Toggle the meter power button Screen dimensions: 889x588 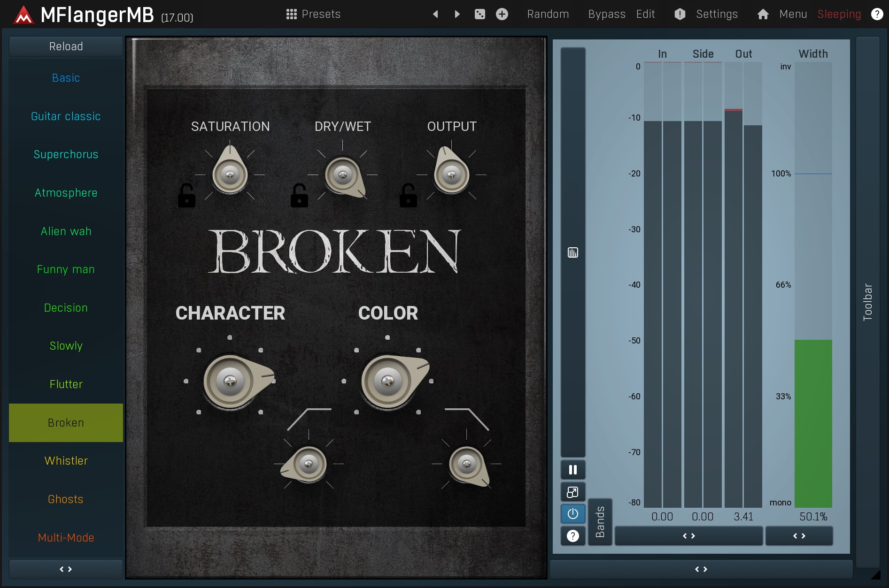(572, 514)
